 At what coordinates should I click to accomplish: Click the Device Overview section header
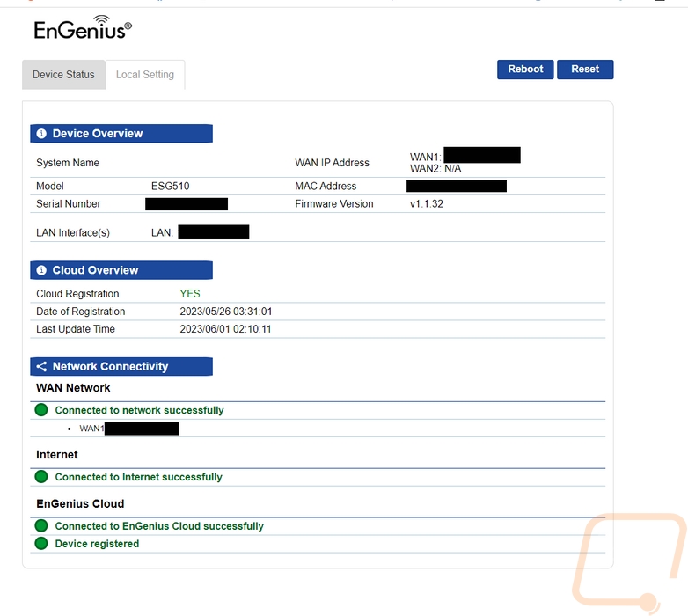point(121,134)
